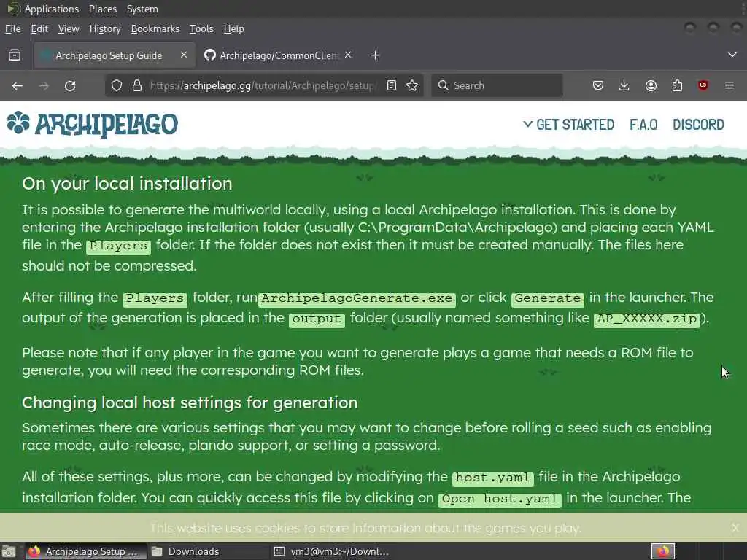Click 'Changing local host settings for generation' heading
747x560 pixels.
point(190,402)
